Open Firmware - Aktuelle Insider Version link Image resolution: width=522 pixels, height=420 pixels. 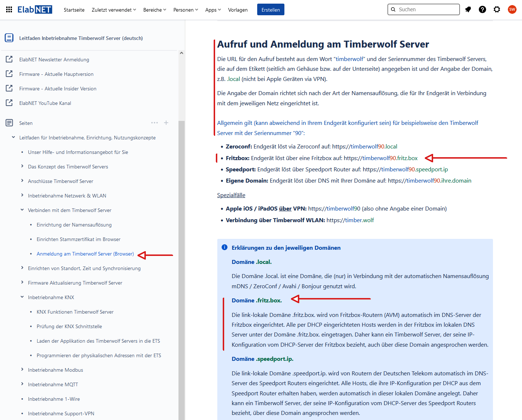tap(58, 89)
